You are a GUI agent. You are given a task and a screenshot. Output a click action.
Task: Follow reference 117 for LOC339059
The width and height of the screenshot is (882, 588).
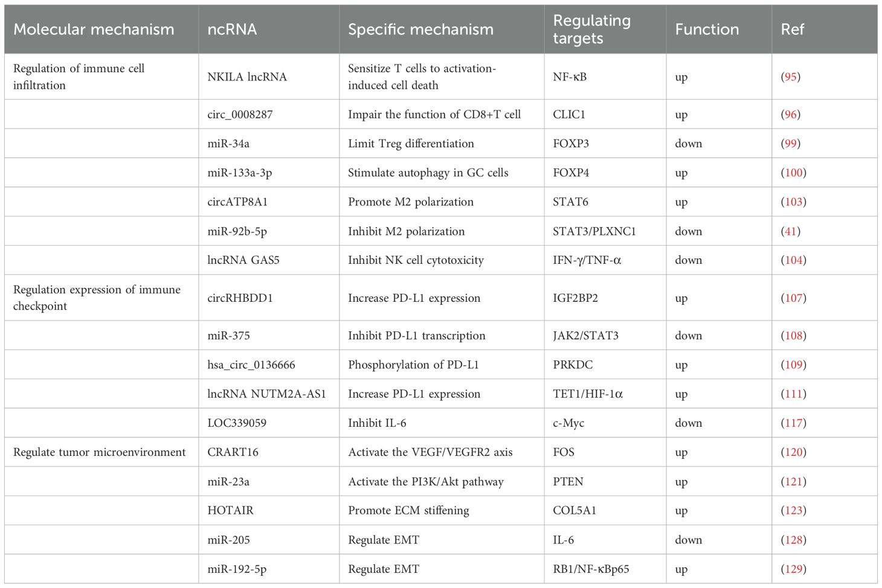(x=793, y=423)
